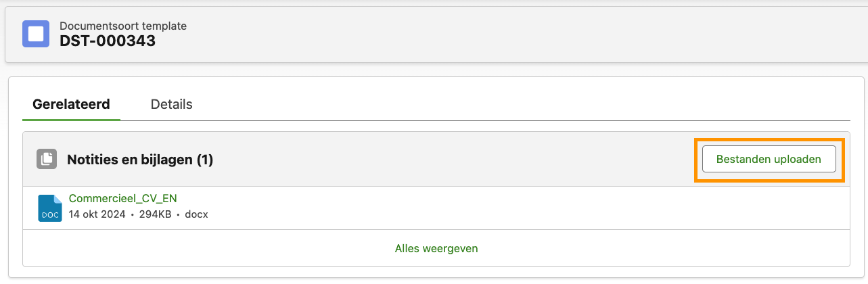Click the 14 okt 2024 file date

point(97,214)
